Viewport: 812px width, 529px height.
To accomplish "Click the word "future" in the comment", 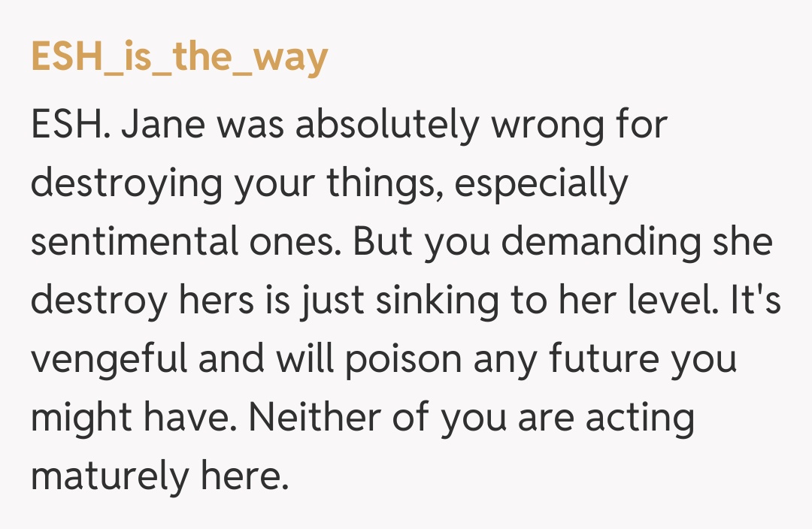I will click(x=593, y=359).
